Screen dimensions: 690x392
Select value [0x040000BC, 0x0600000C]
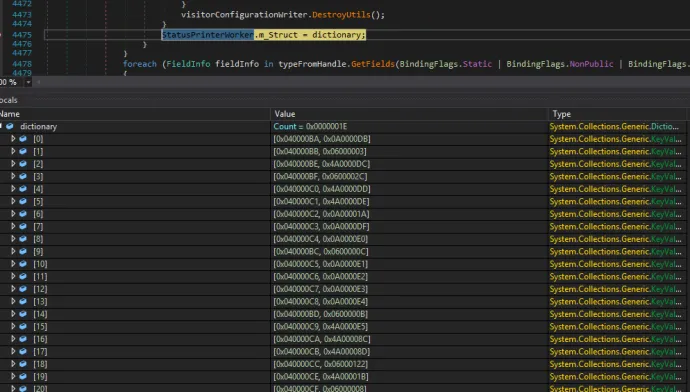[x=321, y=251]
